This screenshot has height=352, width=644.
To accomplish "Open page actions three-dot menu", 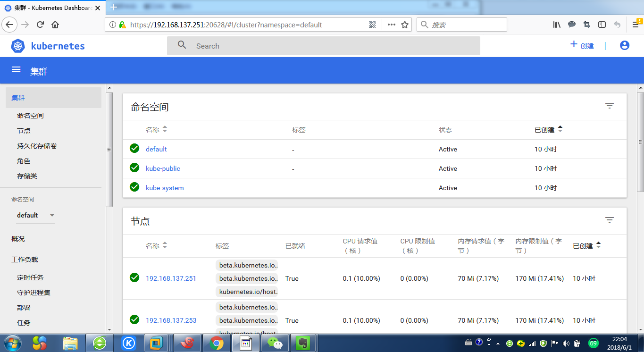I will 391,25.
